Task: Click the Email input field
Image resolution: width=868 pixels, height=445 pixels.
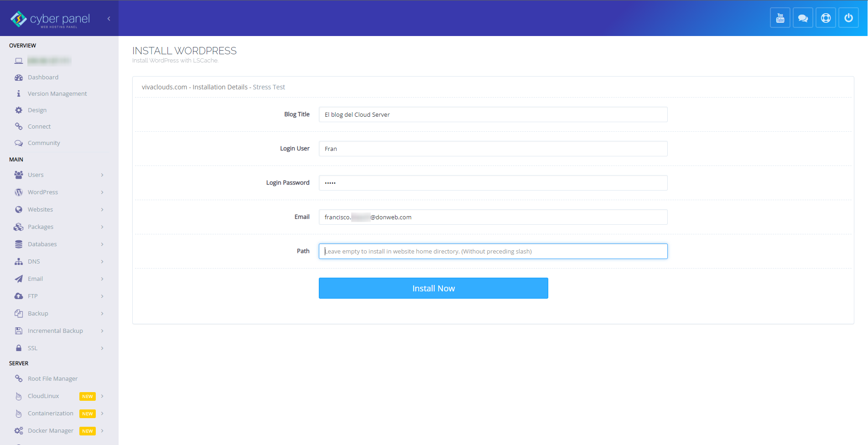Action: point(493,217)
